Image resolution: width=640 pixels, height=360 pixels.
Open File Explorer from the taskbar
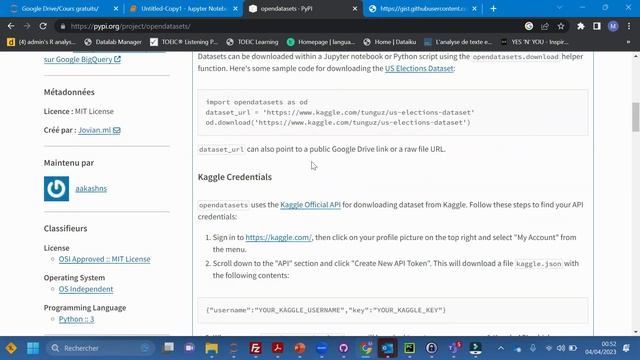211,348
